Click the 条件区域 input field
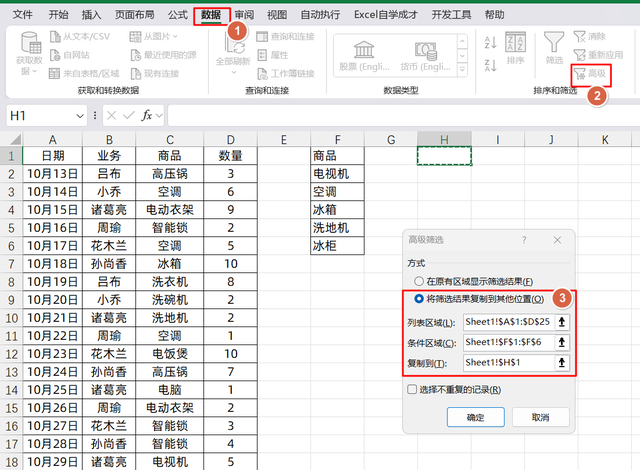Image resolution: width=640 pixels, height=470 pixels. [x=509, y=342]
